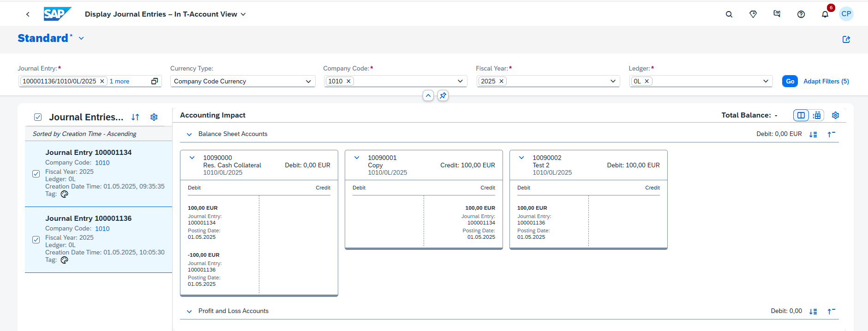Click 'Creation Date Time: 01.05.2025, 10:05:30' text
This screenshot has width=868, height=331.
[x=105, y=253]
